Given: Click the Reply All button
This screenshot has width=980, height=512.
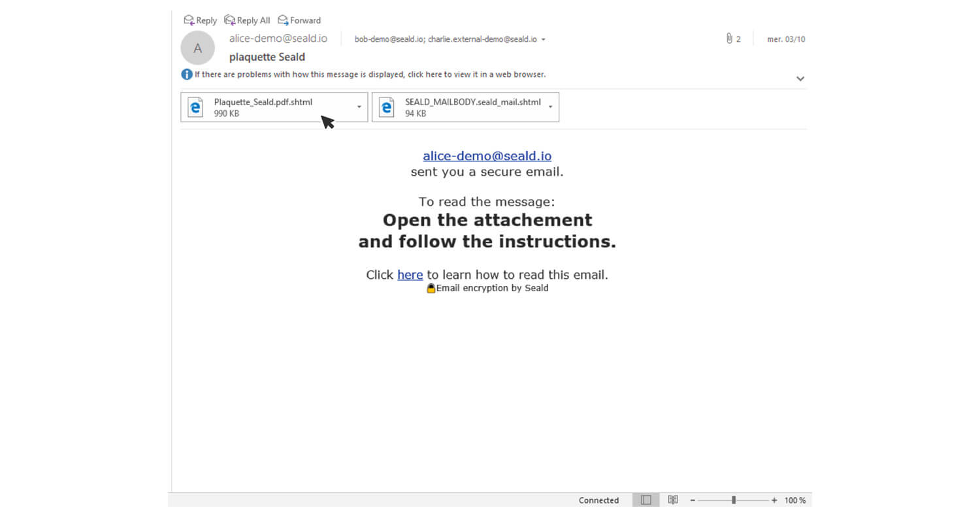Looking at the screenshot, I should point(247,20).
